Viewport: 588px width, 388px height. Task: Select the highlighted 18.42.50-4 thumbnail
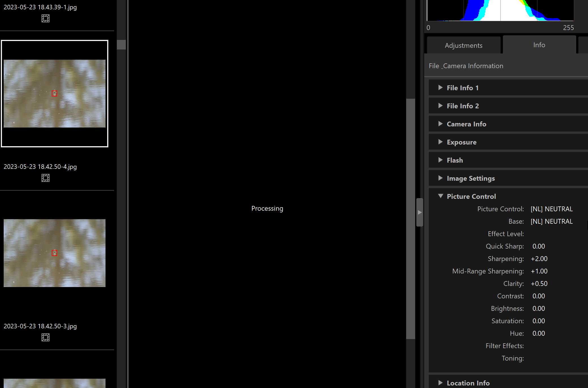pyautogui.click(x=55, y=94)
